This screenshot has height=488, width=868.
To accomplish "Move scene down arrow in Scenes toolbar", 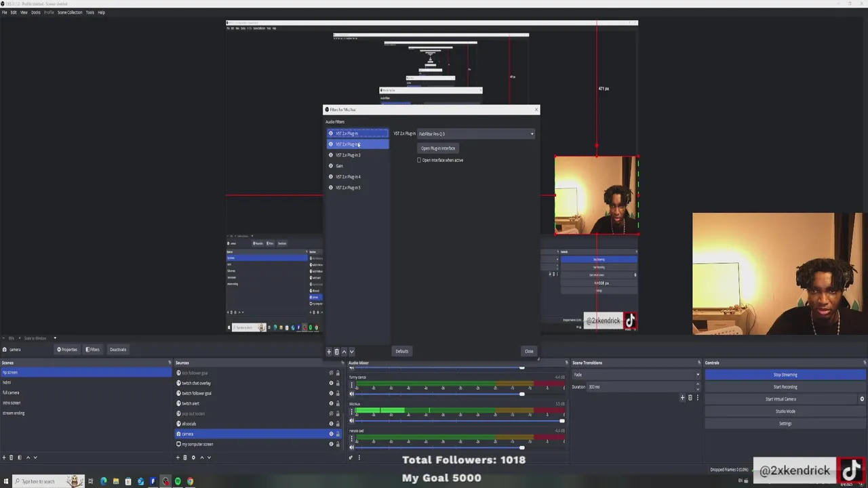I will pyautogui.click(x=35, y=457).
